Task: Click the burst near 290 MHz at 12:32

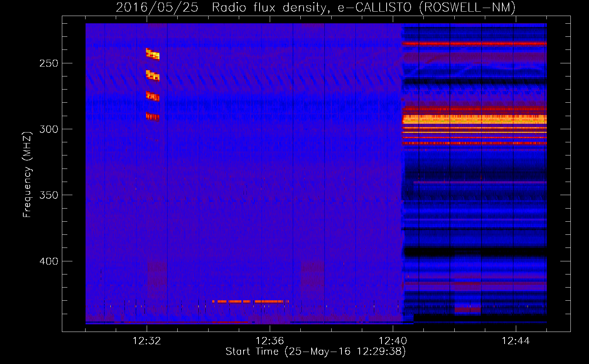Action: pos(153,116)
